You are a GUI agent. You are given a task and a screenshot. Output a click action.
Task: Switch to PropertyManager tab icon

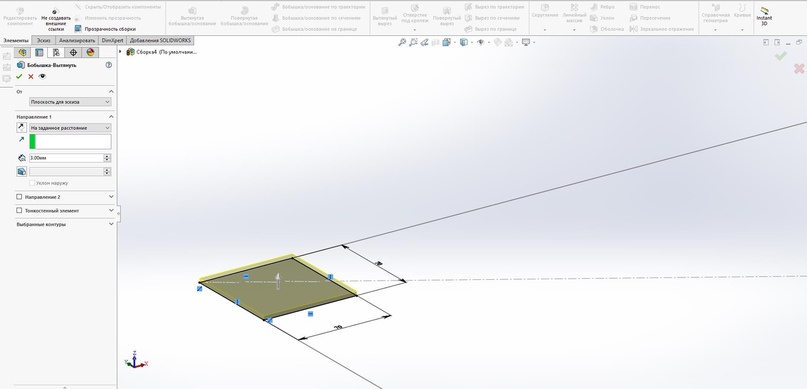pyautogui.click(x=39, y=52)
